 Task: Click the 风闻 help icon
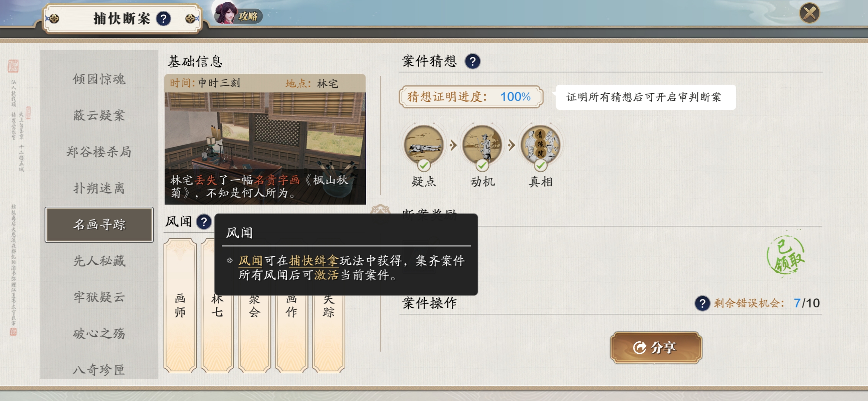click(x=204, y=222)
